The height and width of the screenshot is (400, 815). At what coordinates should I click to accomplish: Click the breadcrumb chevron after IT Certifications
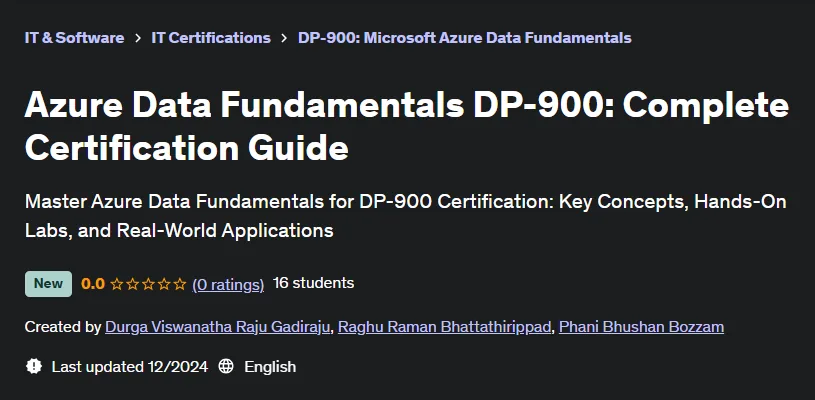click(284, 38)
